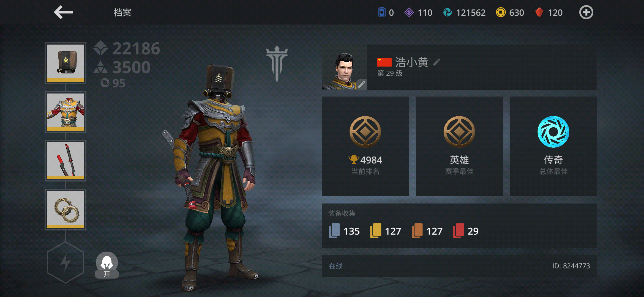This screenshot has width=644, height=297.
Task: Open the lightning hexagon ability slot
Action: point(65,262)
